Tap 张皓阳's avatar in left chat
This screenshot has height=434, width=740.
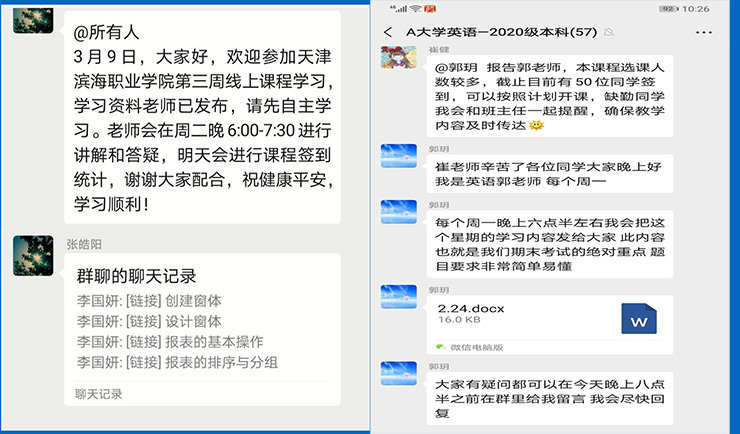pyautogui.click(x=33, y=256)
